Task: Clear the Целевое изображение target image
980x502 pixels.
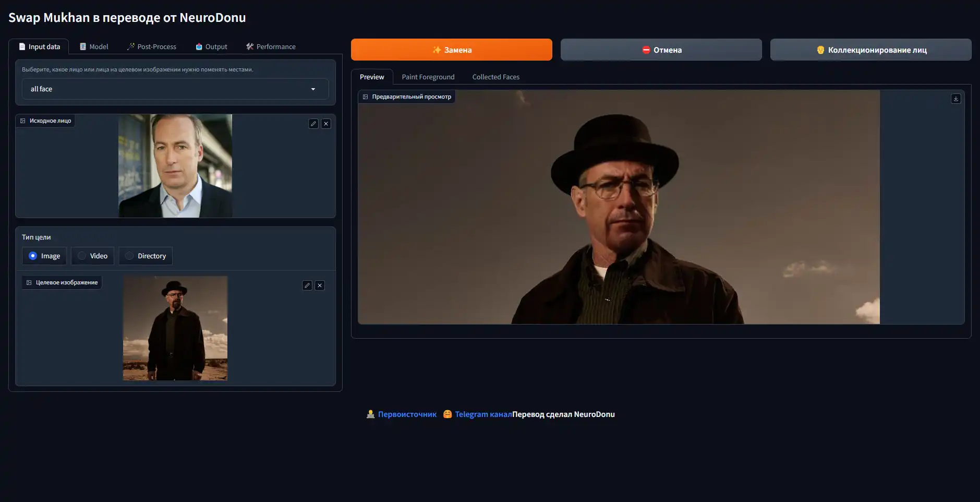Action: 320,285
